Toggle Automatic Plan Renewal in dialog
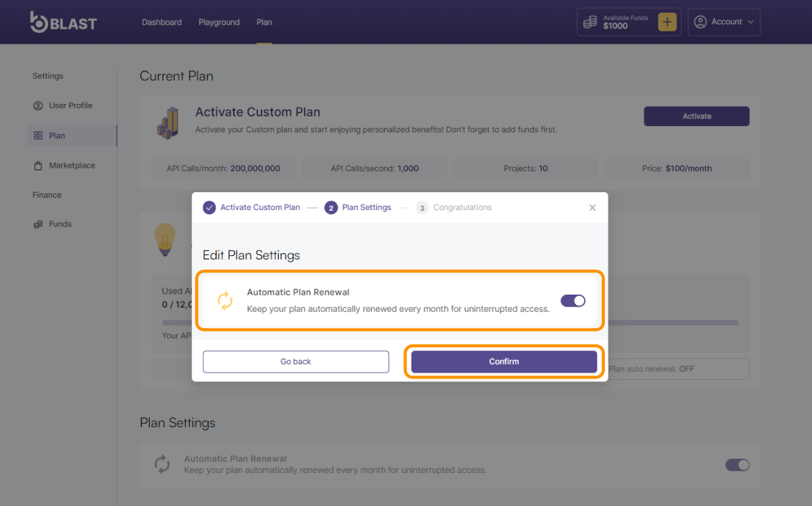The height and width of the screenshot is (506, 812). 573,301
